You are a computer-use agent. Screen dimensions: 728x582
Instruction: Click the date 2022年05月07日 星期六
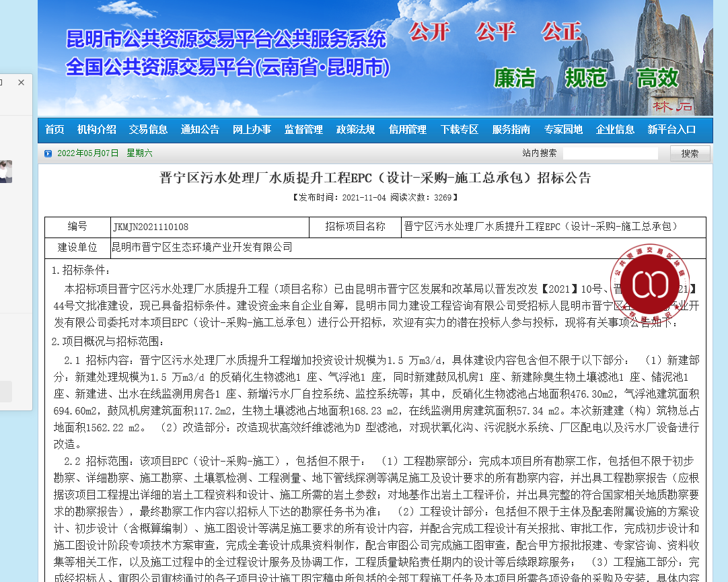tap(105, 153)
